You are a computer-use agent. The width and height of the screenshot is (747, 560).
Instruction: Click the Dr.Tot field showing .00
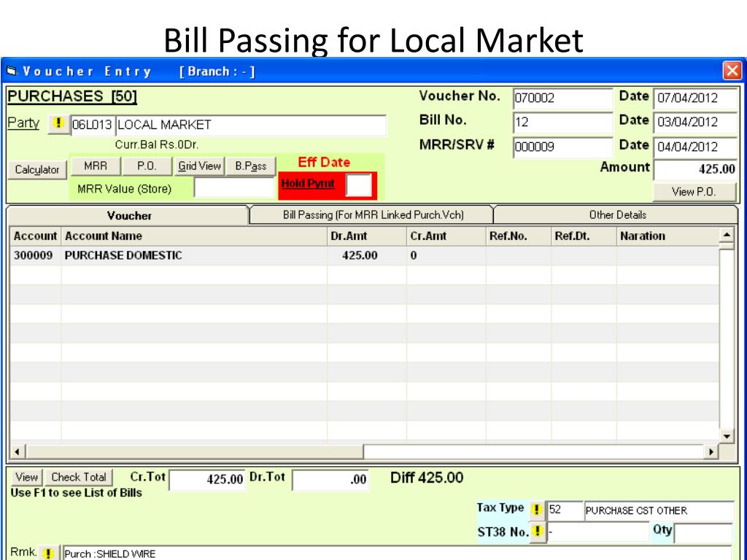click(x=330, y=480)
